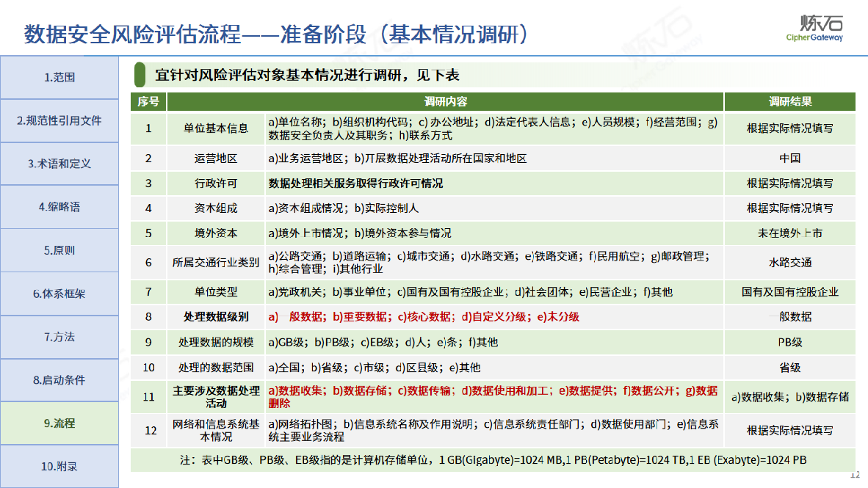
Task: Select the 国有及国有控股企业 result cell
Action: tap(790, 291)
